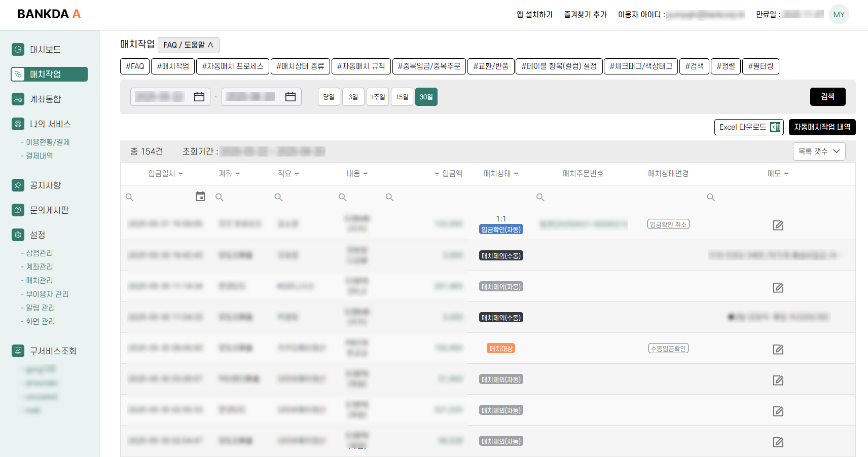Click the black 검색 button
The image size is (868, 457).
[x=827, y=97]
